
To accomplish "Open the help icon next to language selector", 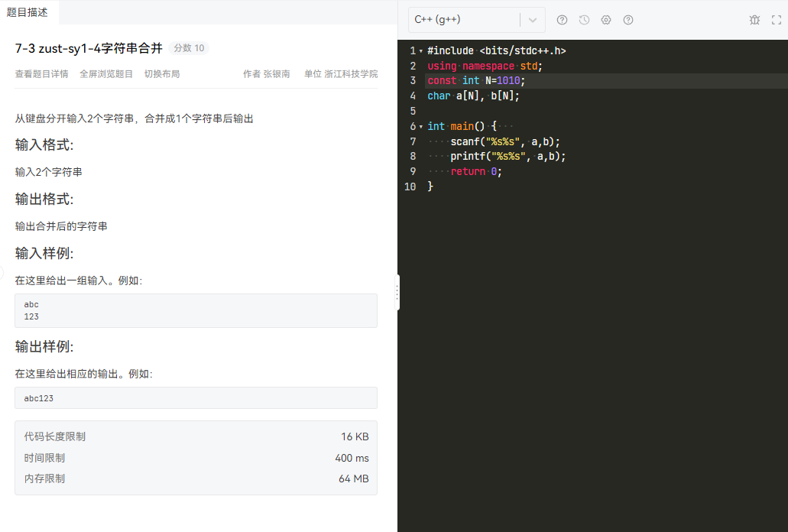I will 562,20.
